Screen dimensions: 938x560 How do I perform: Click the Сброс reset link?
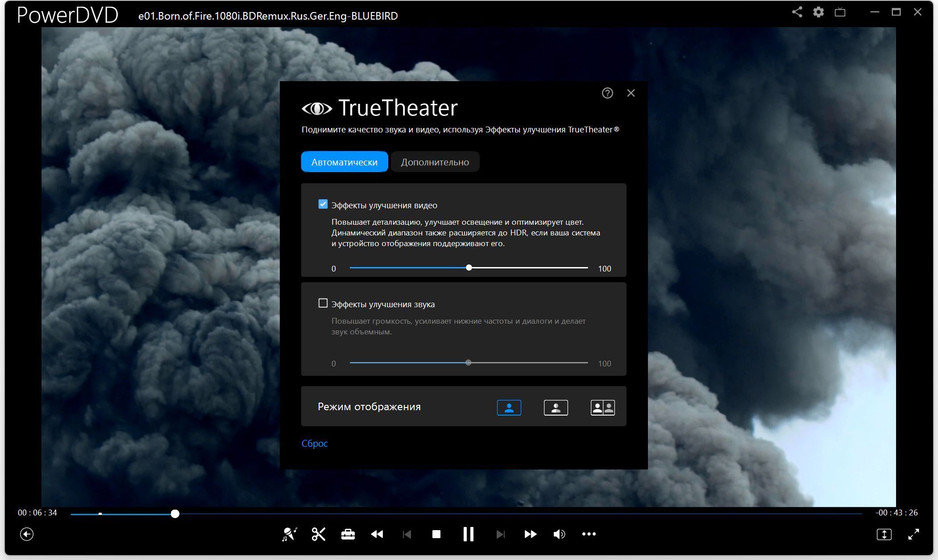coord(315,443)
